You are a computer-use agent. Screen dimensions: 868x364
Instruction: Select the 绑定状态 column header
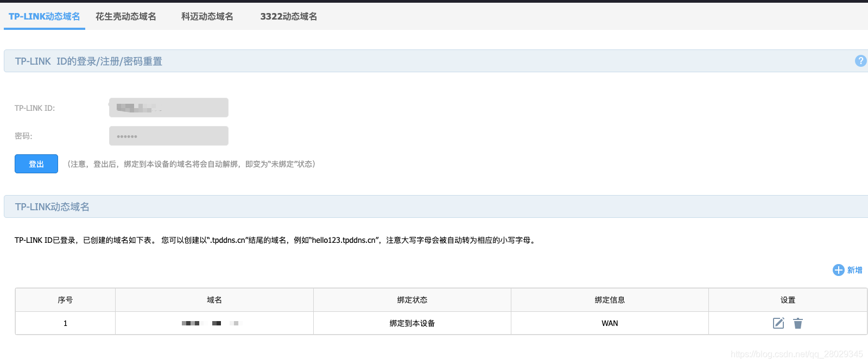click(x=412, y=300)
